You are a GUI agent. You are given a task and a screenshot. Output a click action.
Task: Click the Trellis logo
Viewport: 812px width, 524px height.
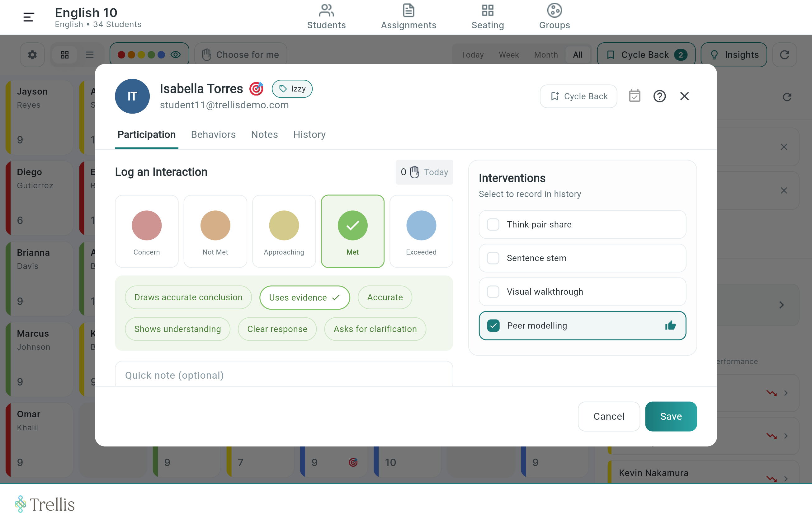[x=45, y=504]
